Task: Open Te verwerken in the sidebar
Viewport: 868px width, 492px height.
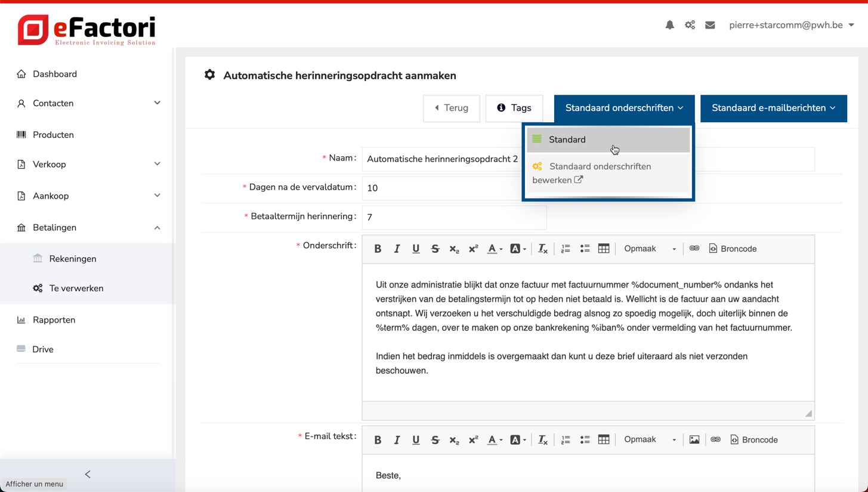Action: (x=76, y=289)
